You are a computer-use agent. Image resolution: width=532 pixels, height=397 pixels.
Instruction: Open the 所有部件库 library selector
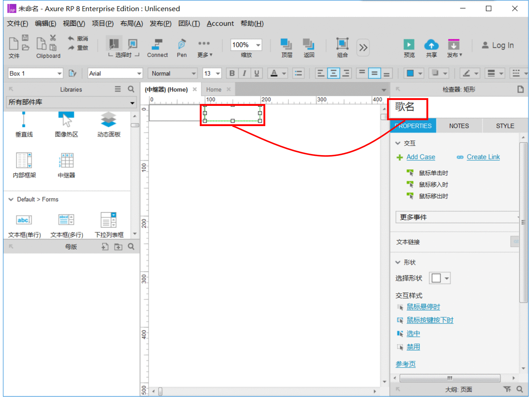(71, 102)
